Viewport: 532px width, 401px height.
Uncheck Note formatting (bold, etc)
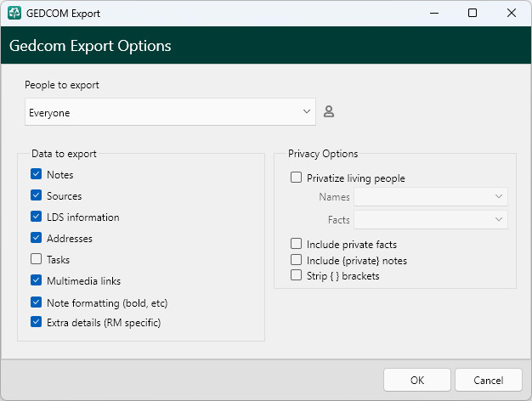pos(36,302)
